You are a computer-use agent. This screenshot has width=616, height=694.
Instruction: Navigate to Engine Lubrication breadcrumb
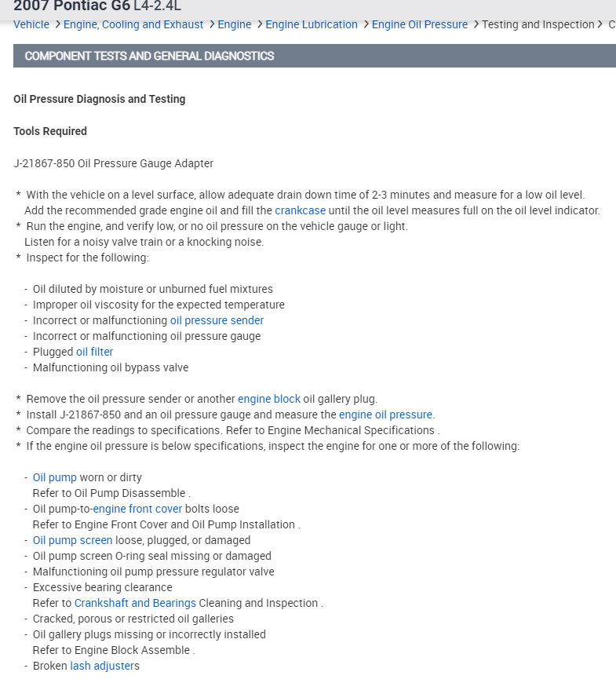pyautogui.click(x=311, y=24)
